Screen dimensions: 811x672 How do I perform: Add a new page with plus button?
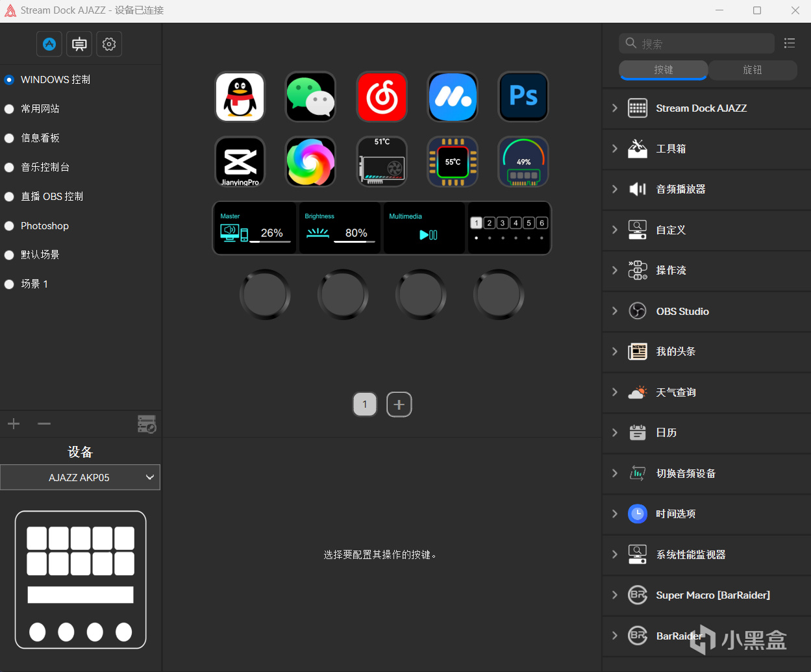399,404
